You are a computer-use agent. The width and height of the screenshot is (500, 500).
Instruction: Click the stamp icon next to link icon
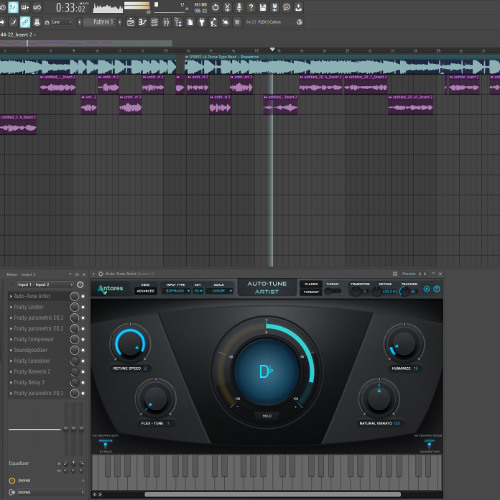click(37, 22)
